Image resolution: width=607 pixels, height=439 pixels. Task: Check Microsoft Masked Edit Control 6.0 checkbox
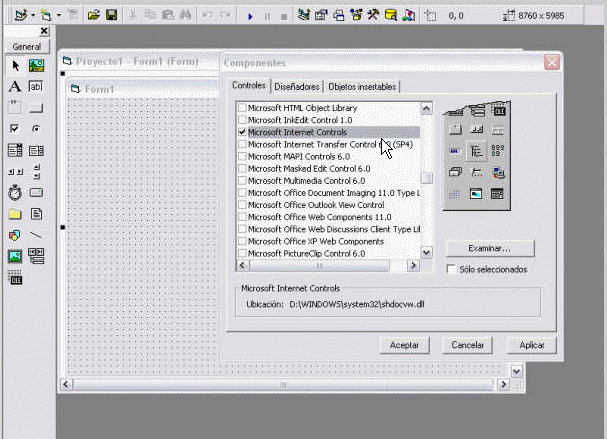(242, 168)
